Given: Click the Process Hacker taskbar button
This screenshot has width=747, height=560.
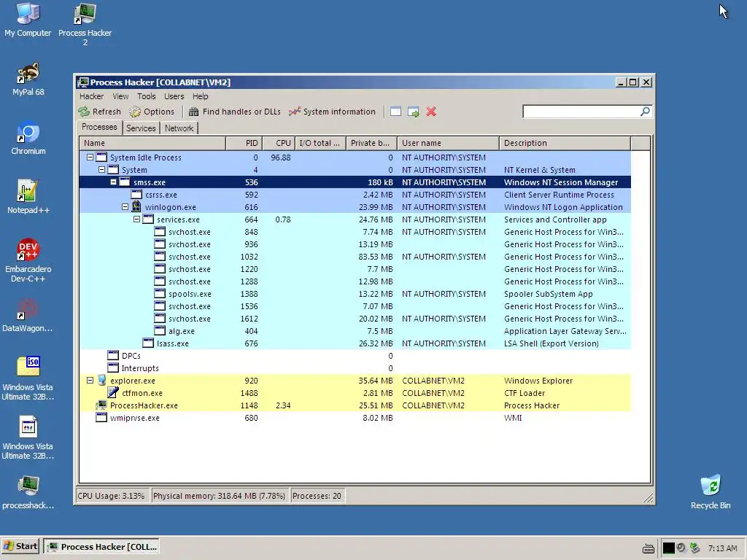Looking at the screenshot, I should [x=101, y=547].
